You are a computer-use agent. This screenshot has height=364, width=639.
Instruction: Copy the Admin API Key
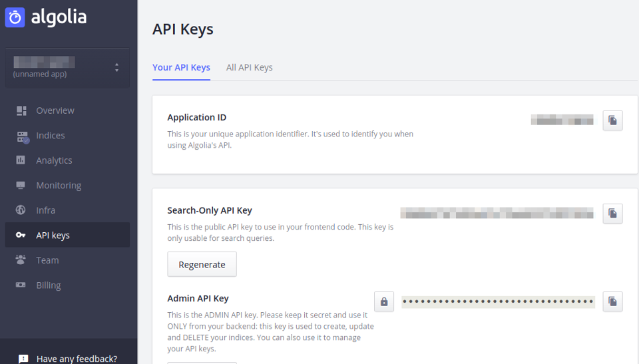(x=612, y=301)
